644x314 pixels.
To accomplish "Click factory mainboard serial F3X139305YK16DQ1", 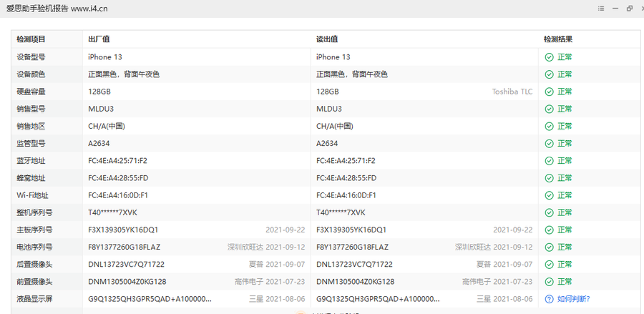I will 123,230.
